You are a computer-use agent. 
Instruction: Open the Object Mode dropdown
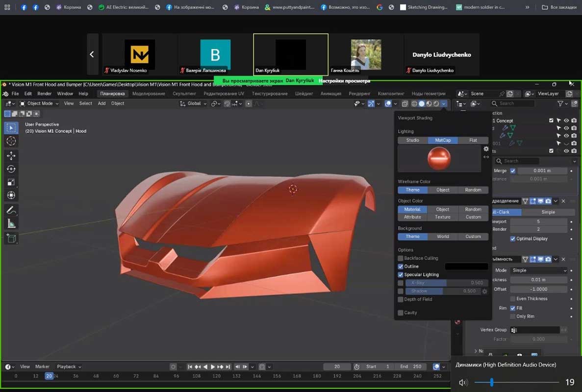coord(39,103)
